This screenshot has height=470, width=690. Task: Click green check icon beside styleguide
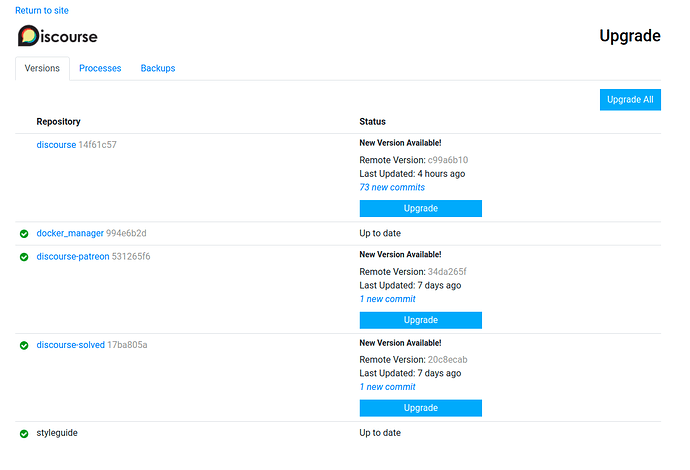click(x=24, y=434)
